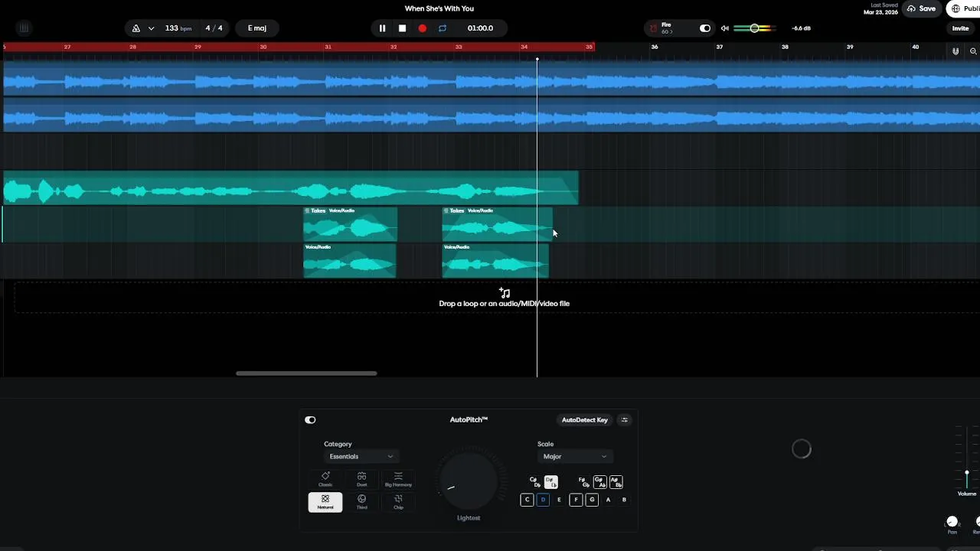Toggle the A note key

(x=608, y=500)
